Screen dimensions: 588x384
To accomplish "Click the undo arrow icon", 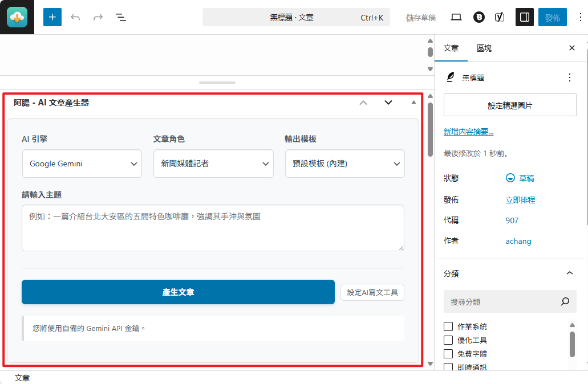I will coord(75,17).
